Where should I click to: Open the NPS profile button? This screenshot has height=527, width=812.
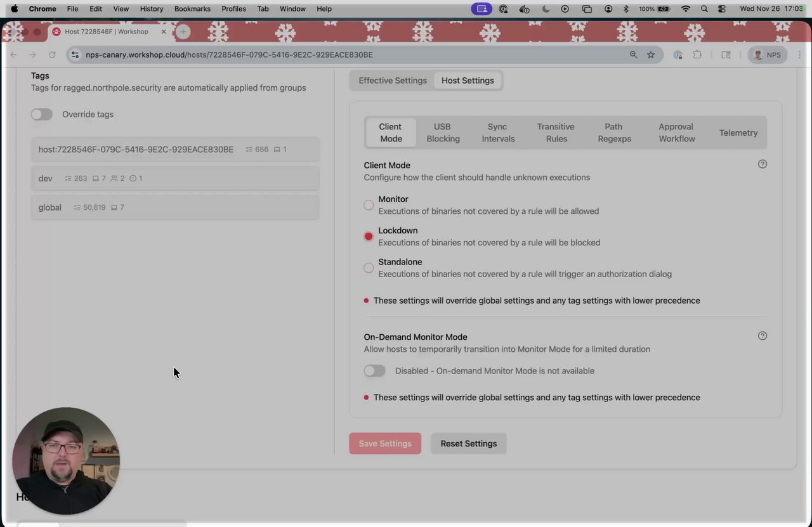767,55
